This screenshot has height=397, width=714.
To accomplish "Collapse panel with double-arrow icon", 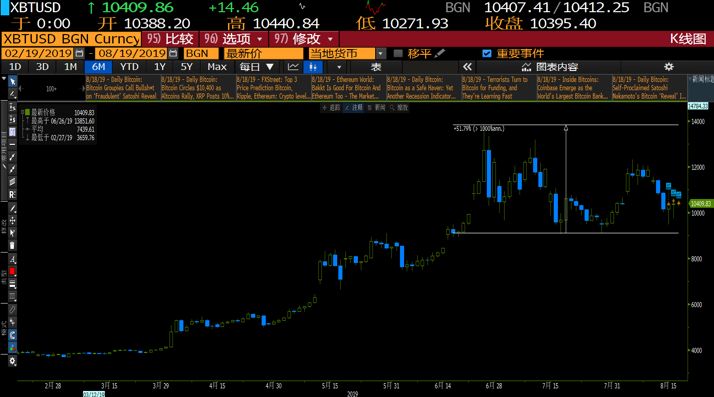I will [467, 67].
